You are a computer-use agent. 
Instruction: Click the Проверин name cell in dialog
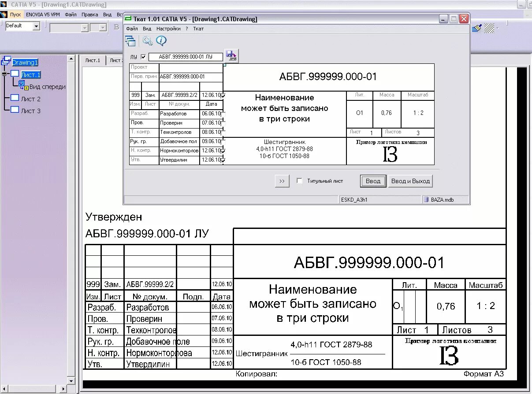(179, 123)
